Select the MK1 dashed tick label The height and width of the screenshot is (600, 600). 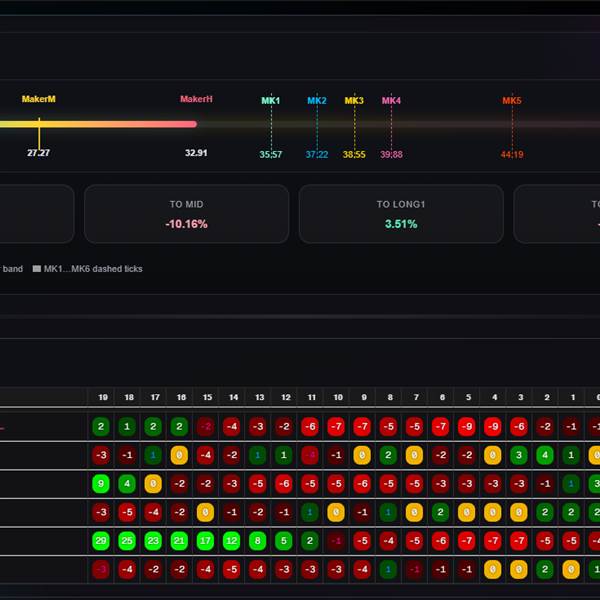click(271, 101)
